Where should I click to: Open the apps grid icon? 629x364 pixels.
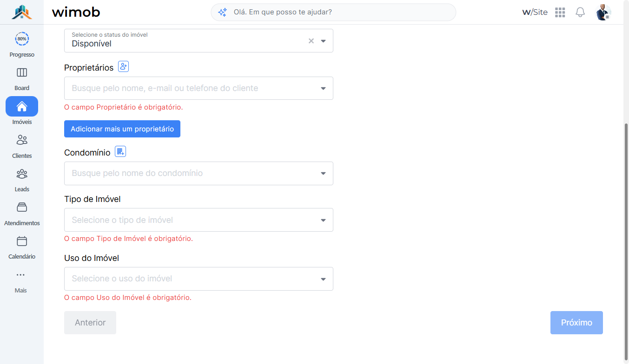pyautogui.click(x=560, y=13)
